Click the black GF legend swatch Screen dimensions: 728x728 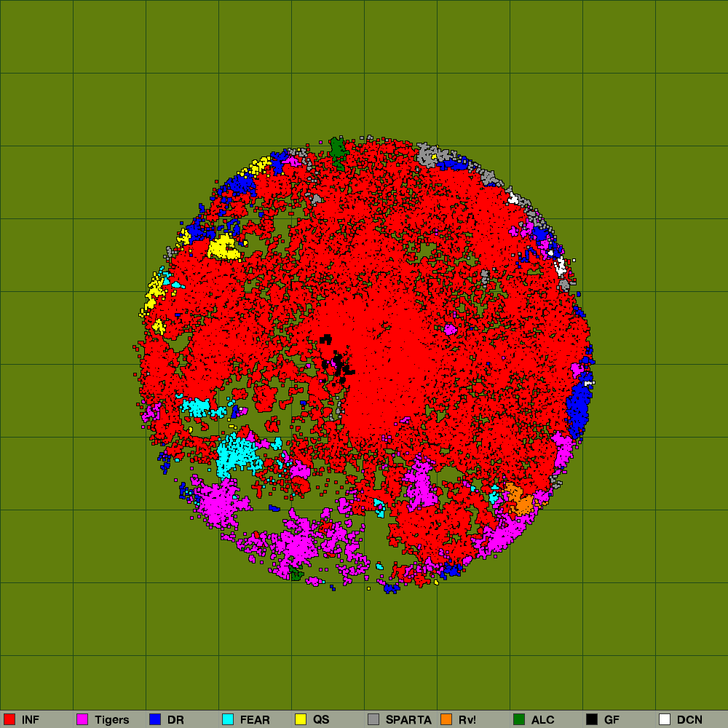592,719
